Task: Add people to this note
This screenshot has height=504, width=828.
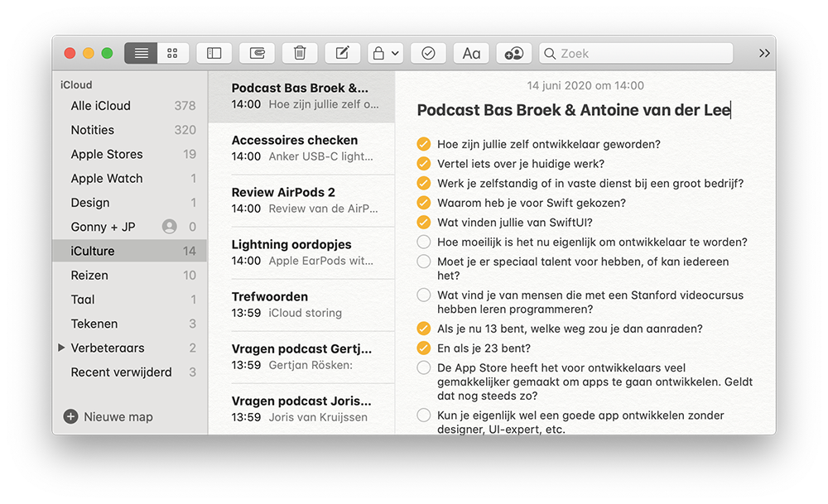Action: 514,53
